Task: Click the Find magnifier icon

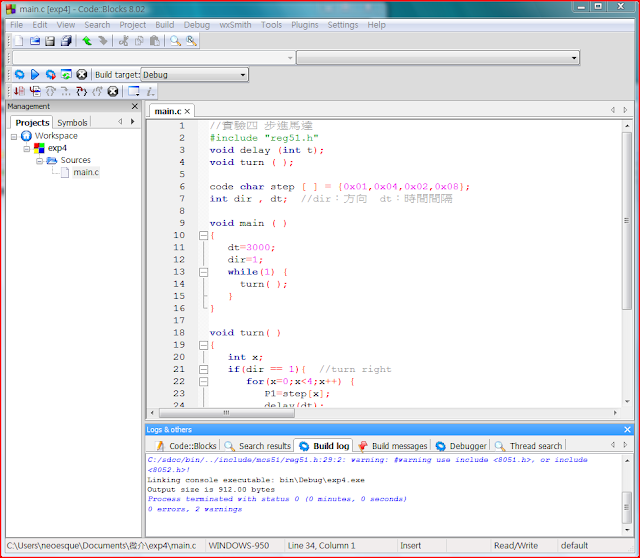Action: 175,41
